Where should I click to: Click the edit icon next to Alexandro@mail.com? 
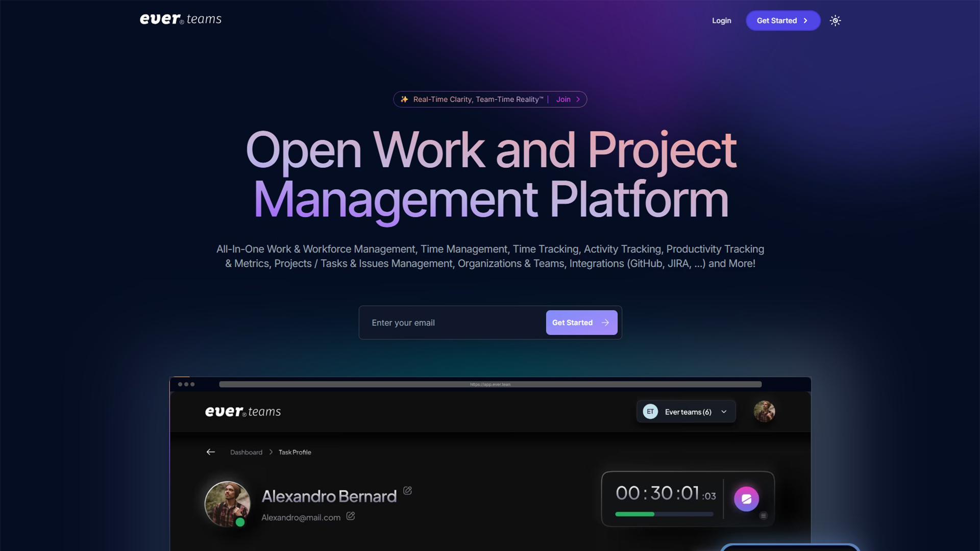(351, 516)
